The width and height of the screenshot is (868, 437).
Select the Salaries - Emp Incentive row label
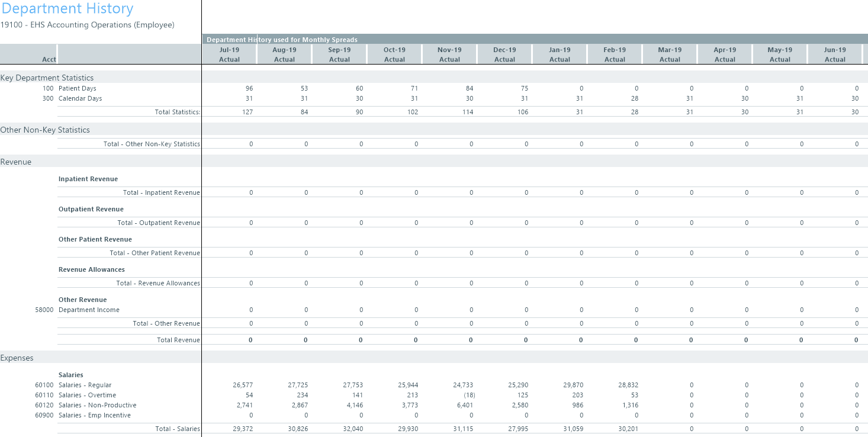point(94,415)
